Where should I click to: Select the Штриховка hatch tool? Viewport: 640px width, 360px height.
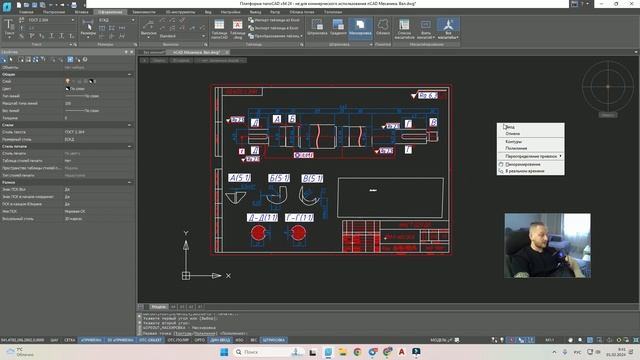tap(317, 27)
